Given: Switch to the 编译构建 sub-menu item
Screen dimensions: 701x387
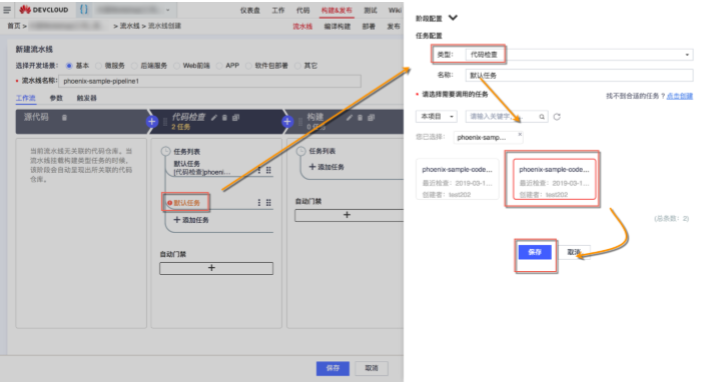Looking at the screenshot, I should (x=337, y=26).
